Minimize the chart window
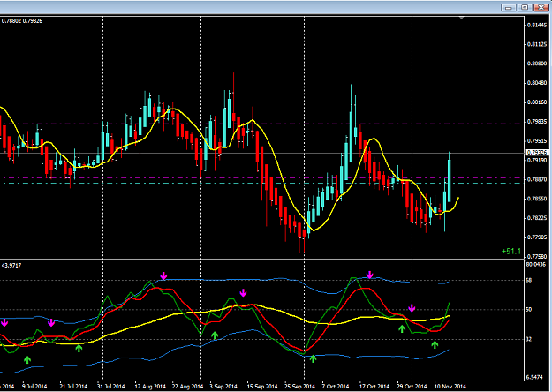 (x=509, y=7)
